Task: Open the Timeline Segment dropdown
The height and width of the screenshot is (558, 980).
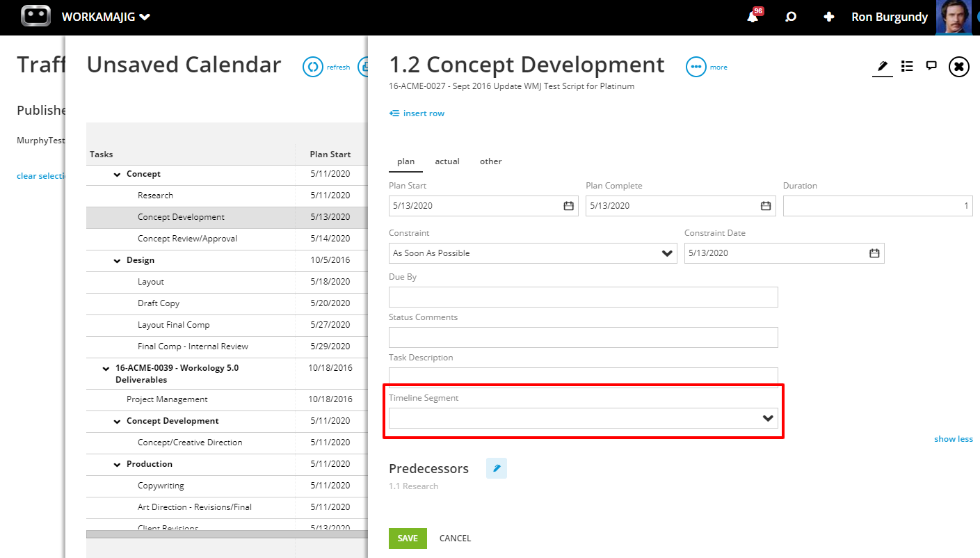Action: coord(584,418)
